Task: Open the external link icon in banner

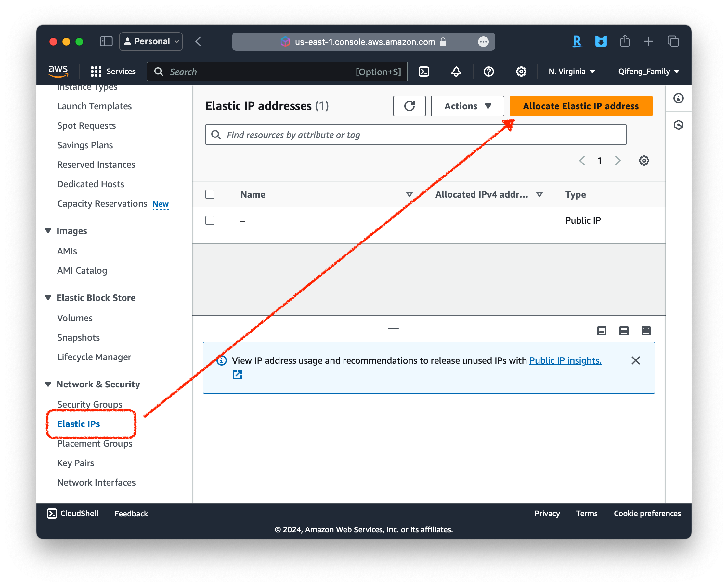Action: click(x=237, y=375)
